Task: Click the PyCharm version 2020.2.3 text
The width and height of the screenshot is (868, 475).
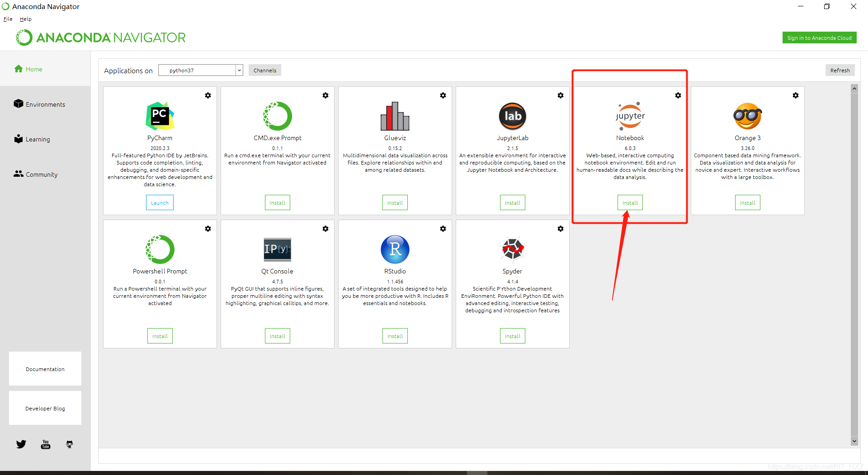Action: coord(160,148)
